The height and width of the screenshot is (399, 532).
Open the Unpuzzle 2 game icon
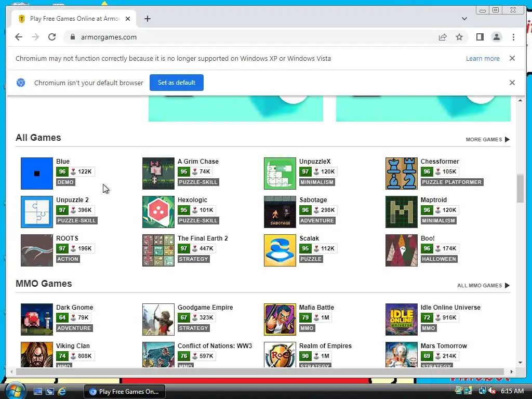37,212
